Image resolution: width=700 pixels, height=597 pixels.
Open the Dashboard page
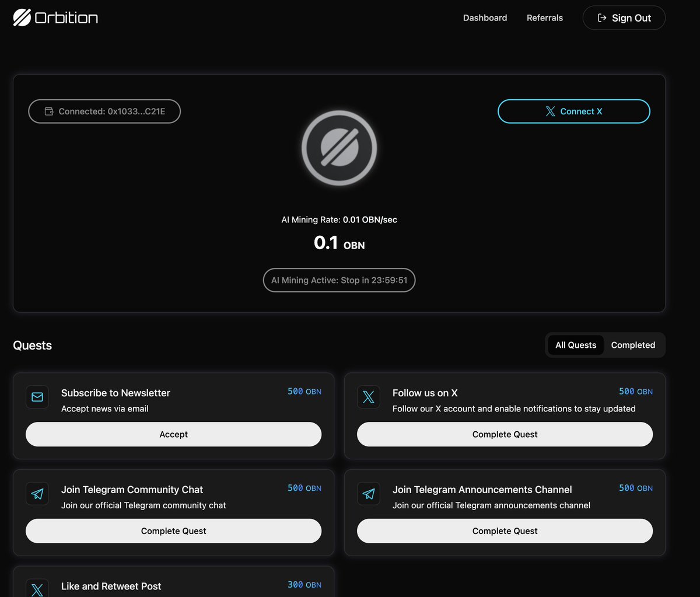click(485, 18)
